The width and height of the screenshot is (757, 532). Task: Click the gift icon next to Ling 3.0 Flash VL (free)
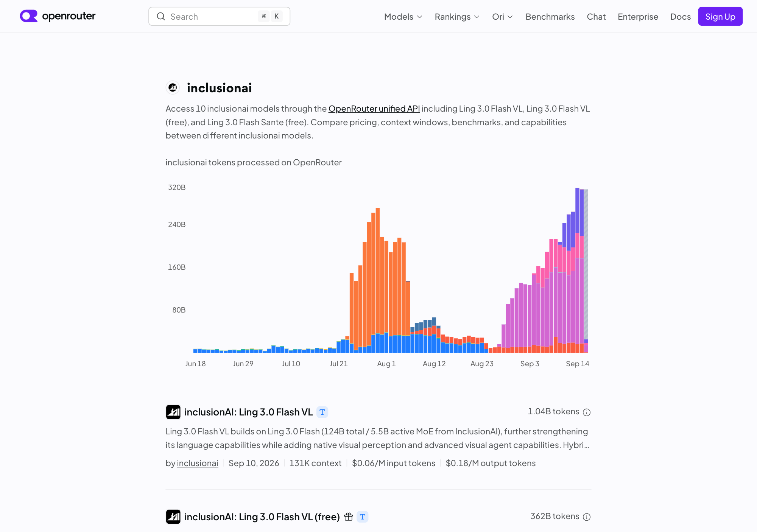349,517
